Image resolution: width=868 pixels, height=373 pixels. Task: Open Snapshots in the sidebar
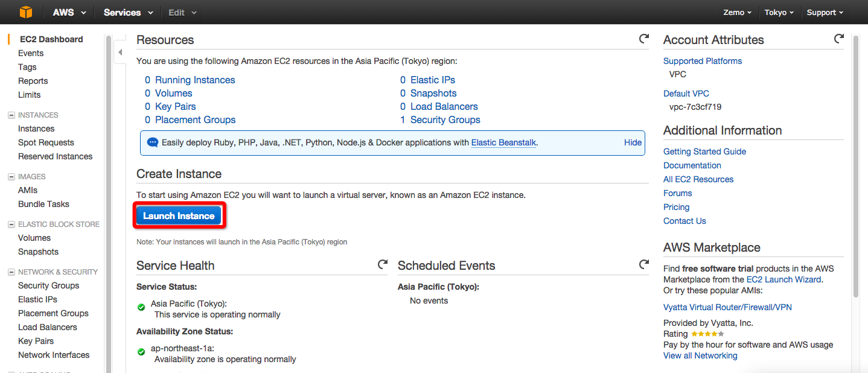tap(39, 252)
